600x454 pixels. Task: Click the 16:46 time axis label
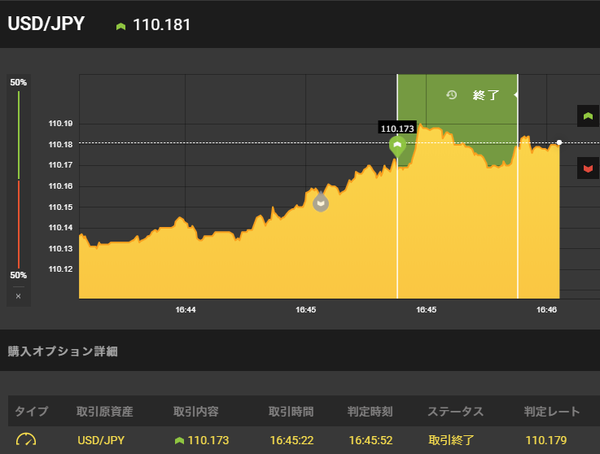click(x=546, y=310)
